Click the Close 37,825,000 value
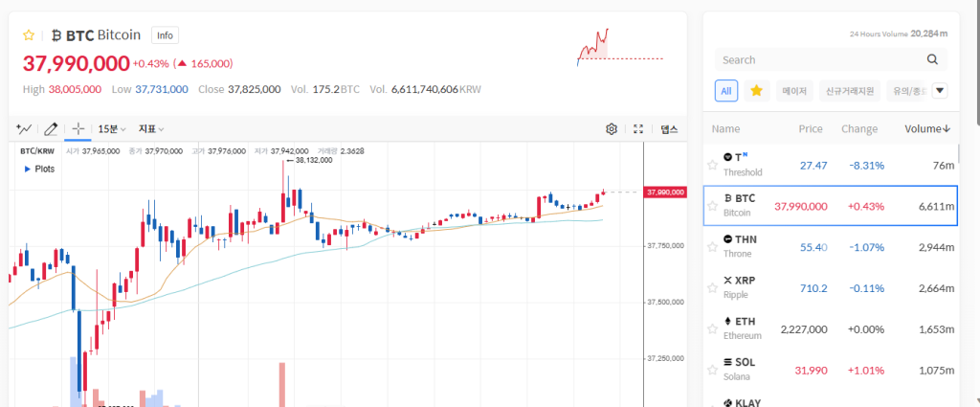980x407 pixels. 254,89
